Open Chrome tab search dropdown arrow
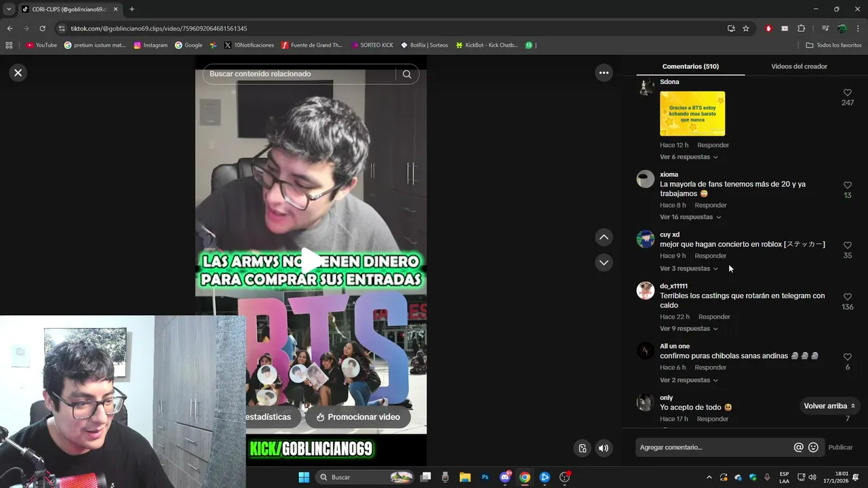The image size is (868, 488). tap(9, 9)
